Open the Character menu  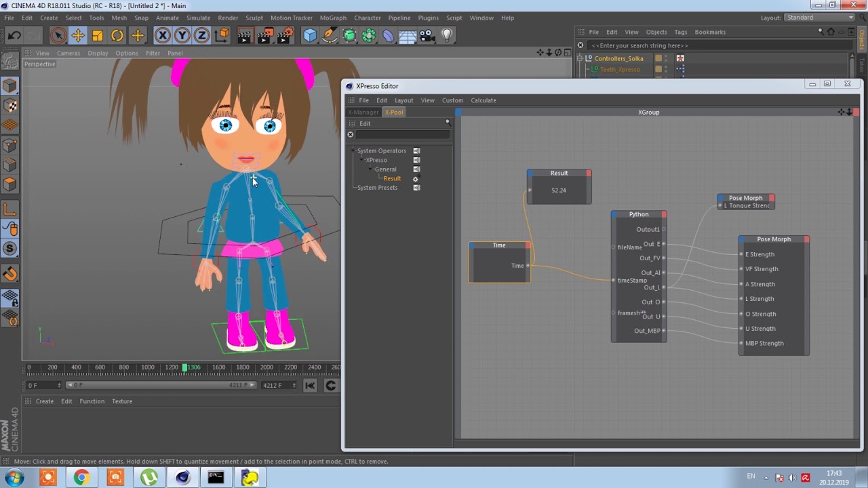(367, 18)
